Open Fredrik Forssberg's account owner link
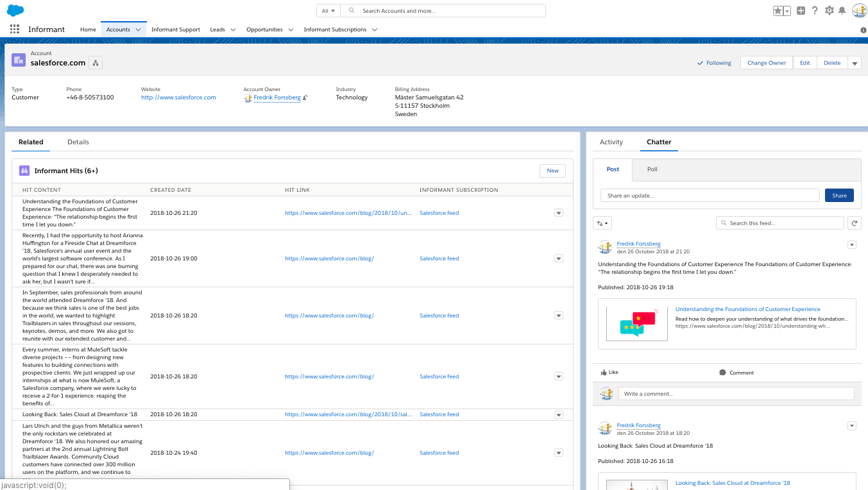Screen dimensions: 868x490 [x=277, y=97]
